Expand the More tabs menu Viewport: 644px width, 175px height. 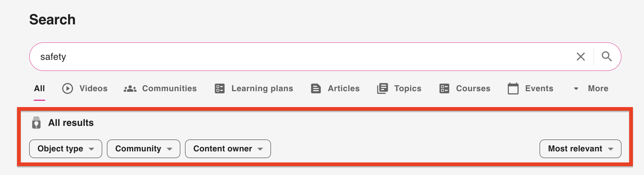[x=591, y=89]
